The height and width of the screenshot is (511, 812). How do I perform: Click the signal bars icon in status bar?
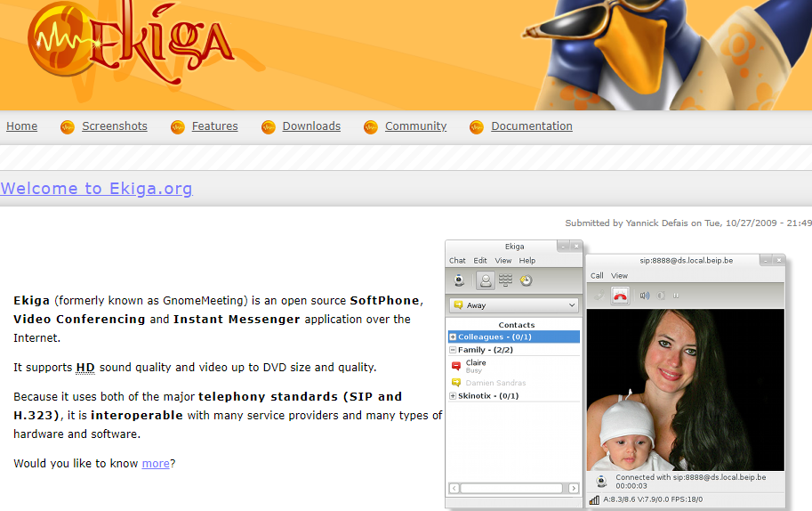tap(594, 500)
